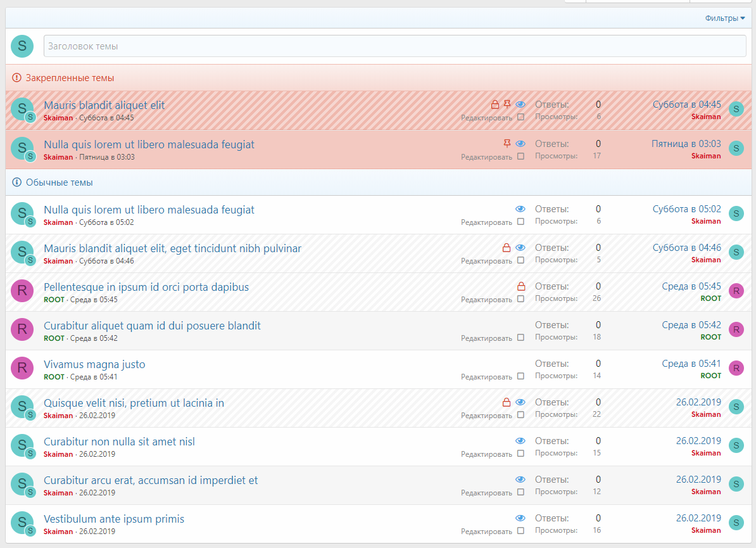Click the pin icon on pinned 'Nulla quis lorem' topic
Screen dimensions: 756x548
tap(507, 144)
